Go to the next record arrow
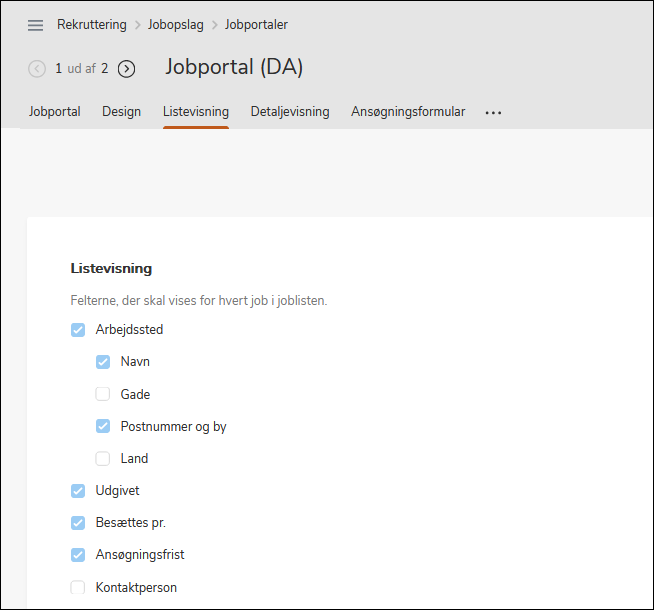Image resolution: width=654 pixels, height=610 pixels. [126, 69]
